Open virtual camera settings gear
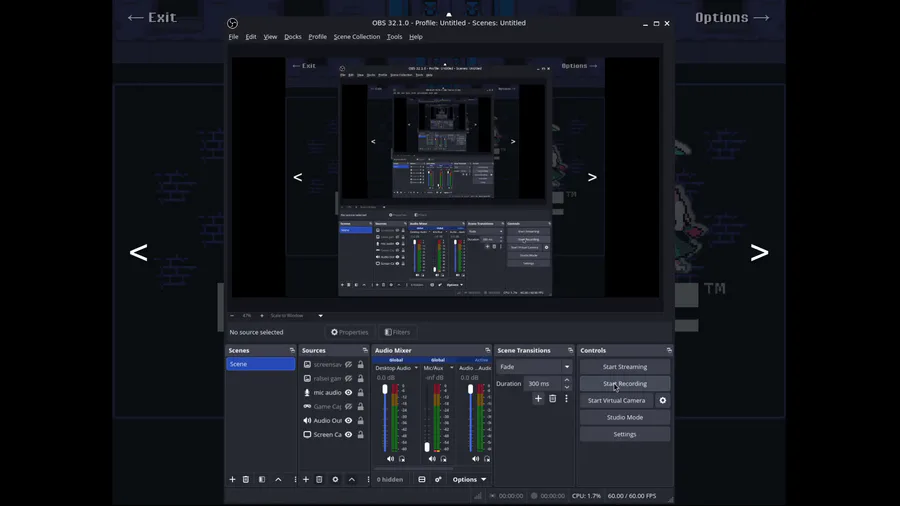 pyautogui.click(x=663, y=400)
